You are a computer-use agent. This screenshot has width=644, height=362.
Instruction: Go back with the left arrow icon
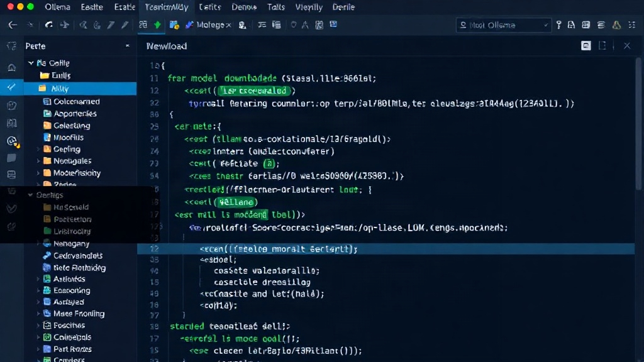point(13,25)
